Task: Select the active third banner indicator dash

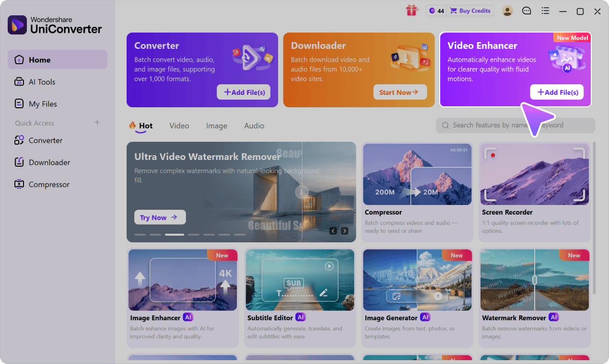Action: point(175,235)
